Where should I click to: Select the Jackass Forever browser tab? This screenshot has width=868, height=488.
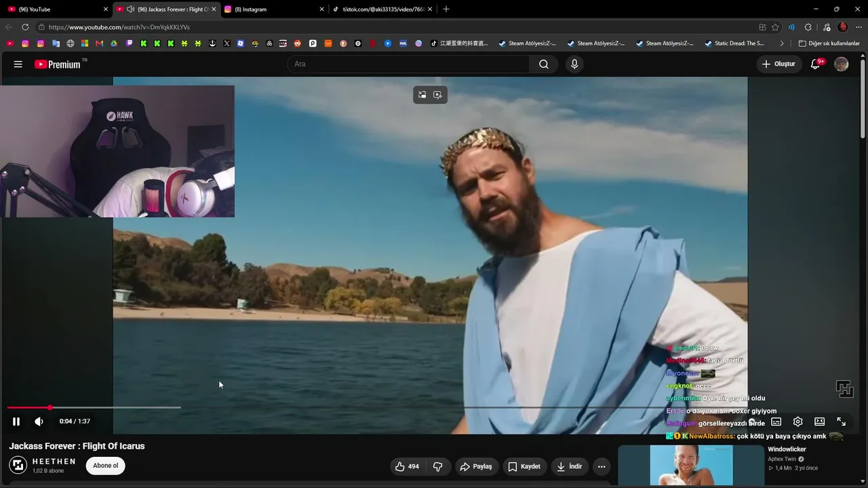pyautogui.click(x=166, y=9)
